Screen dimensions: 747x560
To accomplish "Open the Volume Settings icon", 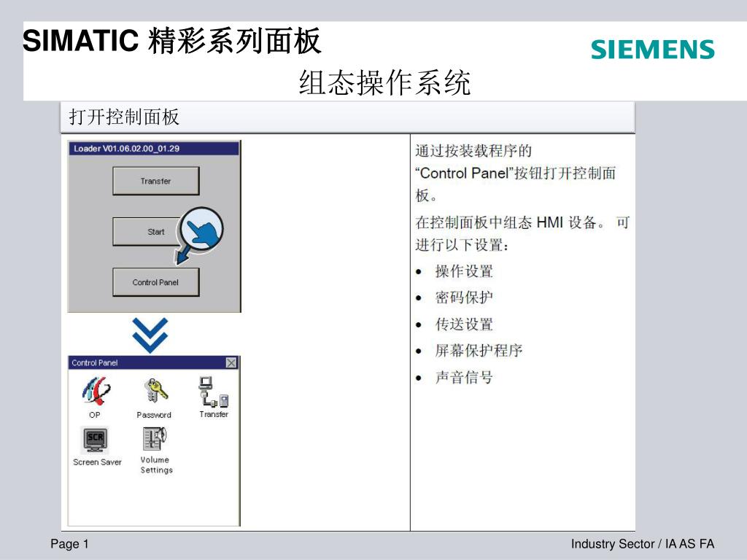I will [x=155, y=438].
